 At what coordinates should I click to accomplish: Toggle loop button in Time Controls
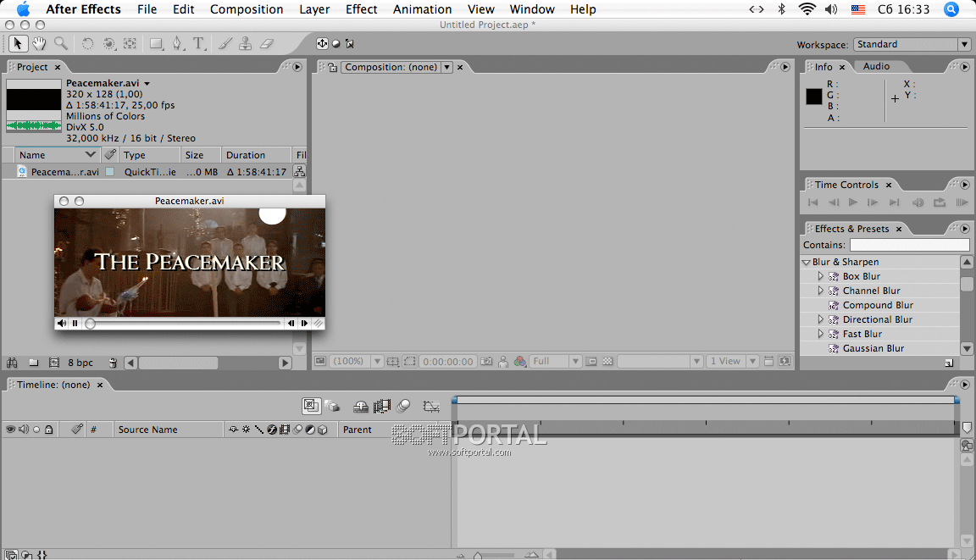[940, 202]
